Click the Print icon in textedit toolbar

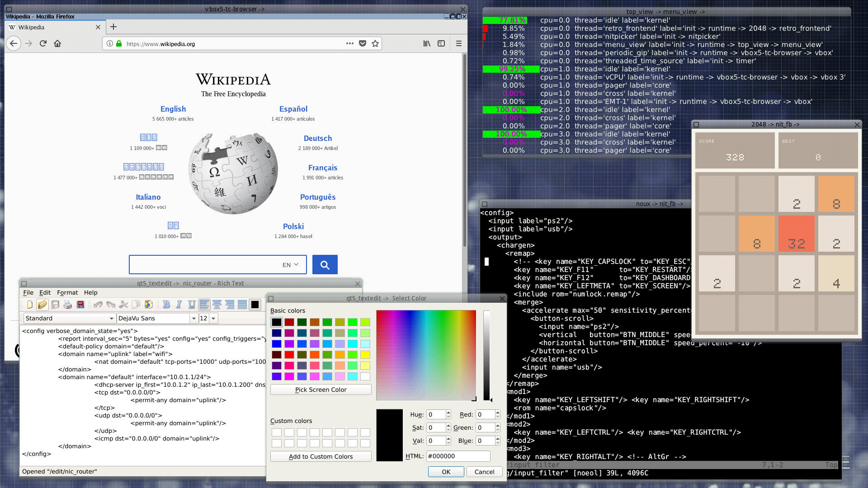(x=68, y=305)
